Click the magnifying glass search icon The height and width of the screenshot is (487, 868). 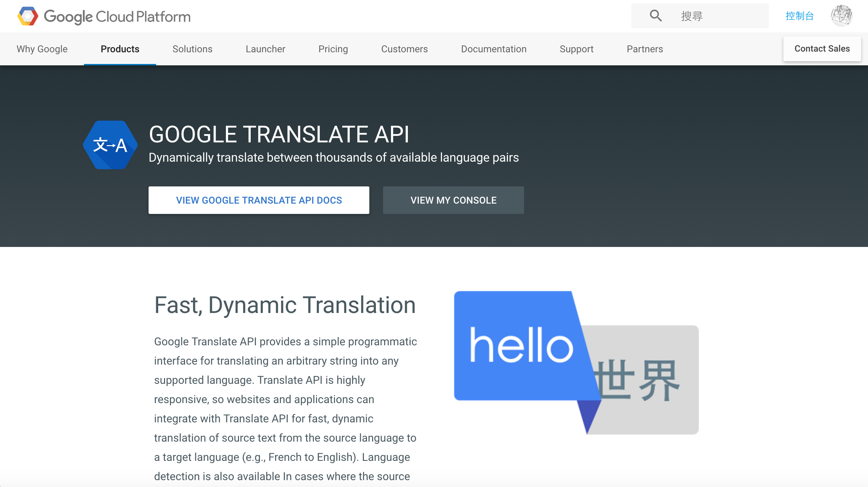coord(655,16)
